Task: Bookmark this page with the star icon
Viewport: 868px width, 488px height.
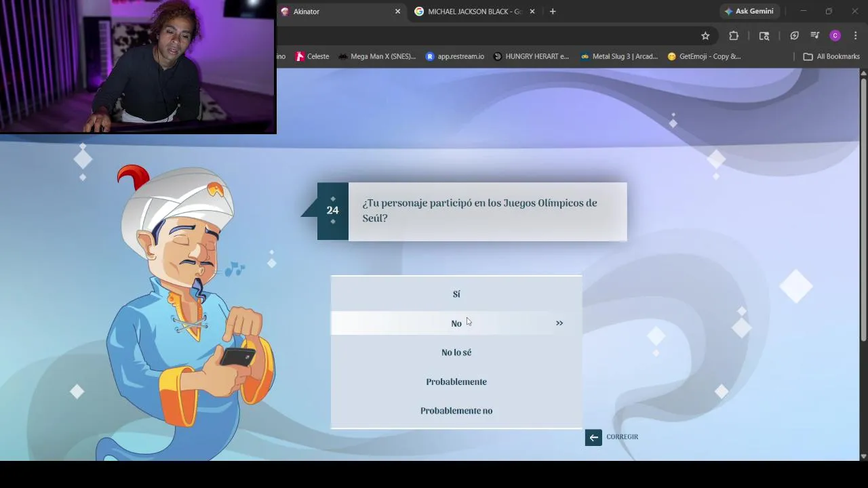Action: tap(705, 36)
